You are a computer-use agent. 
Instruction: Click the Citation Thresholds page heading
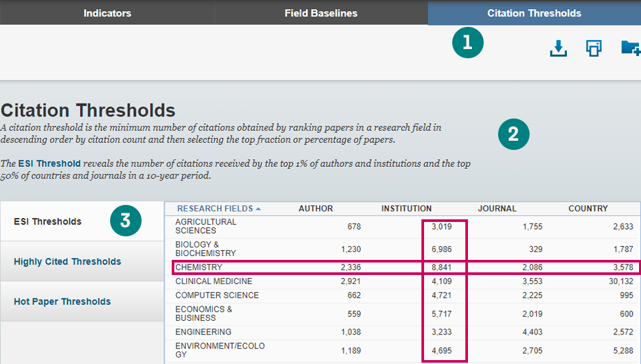click(x=88, y=110)
